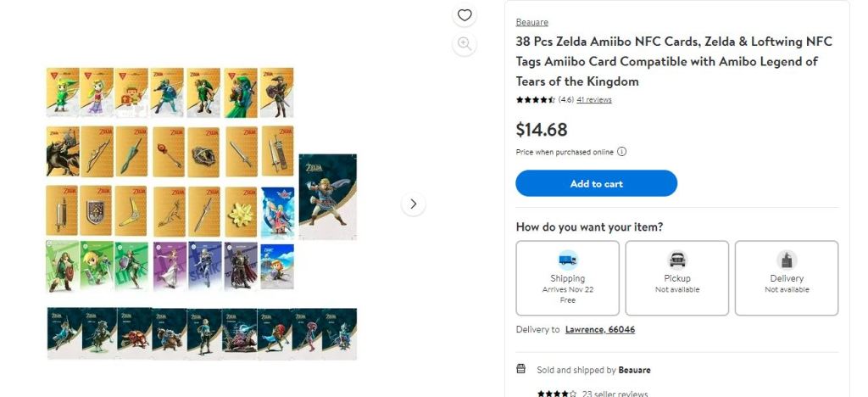The height and width of the screenshot is (397, 868).
Task: Click large Link Tears of Kingdom card
Action: point(328,197)
